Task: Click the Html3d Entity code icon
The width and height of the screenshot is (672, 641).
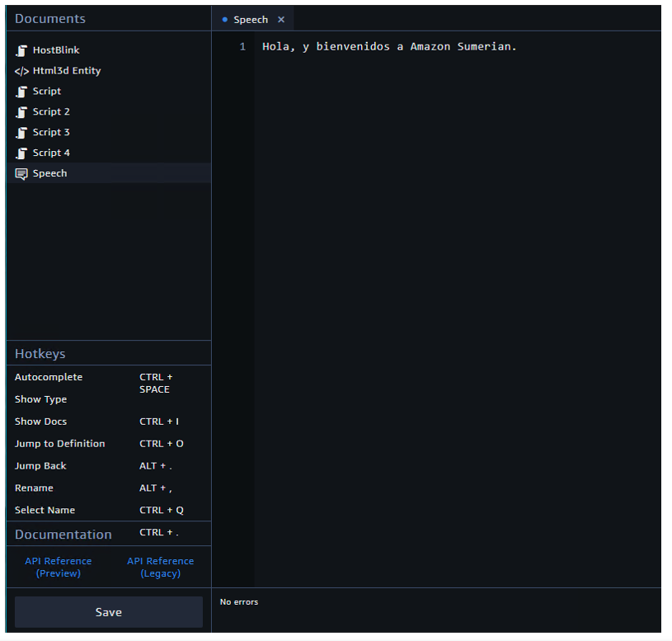Action: 21,71
